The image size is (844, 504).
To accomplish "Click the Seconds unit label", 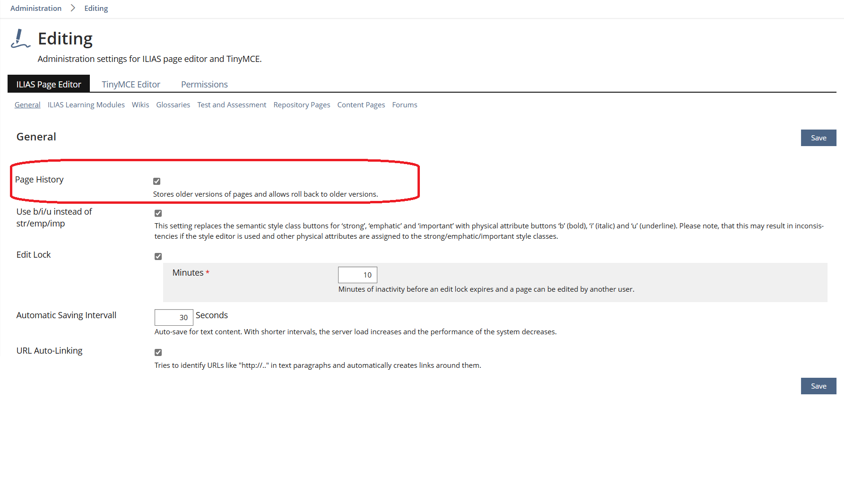I will click(x=212, y=315).
